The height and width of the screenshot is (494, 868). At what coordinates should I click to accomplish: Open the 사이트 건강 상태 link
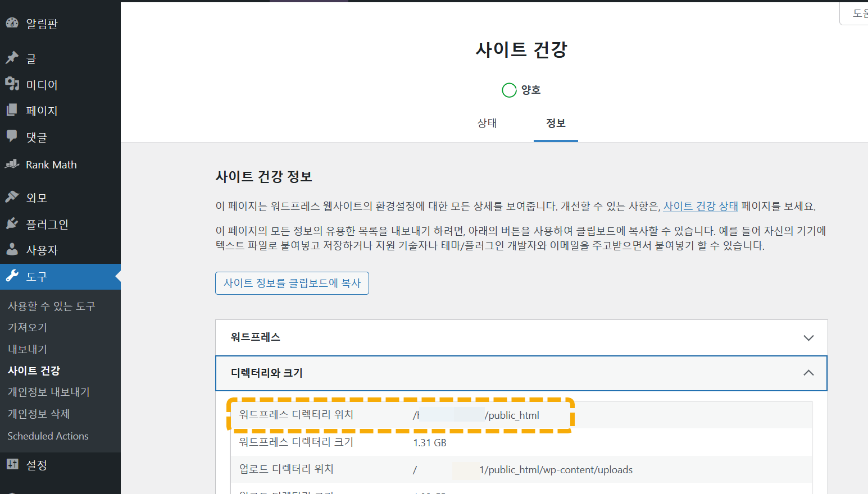pos(700,205)
